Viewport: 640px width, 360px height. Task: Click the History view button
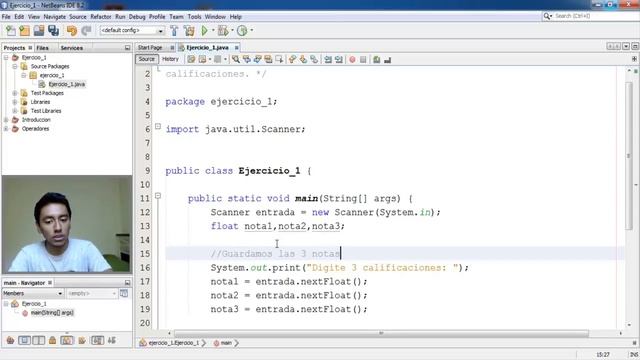(x=170, y=59)
